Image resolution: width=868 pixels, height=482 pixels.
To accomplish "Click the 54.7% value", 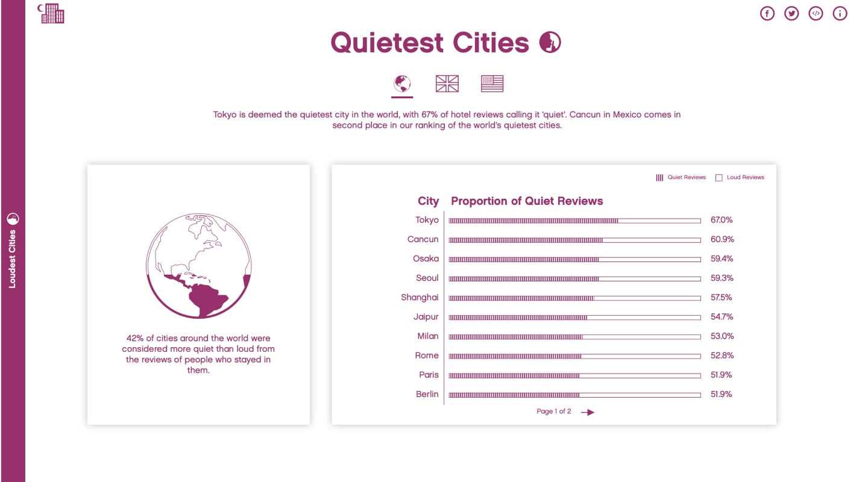I will (x=722, y=317).
